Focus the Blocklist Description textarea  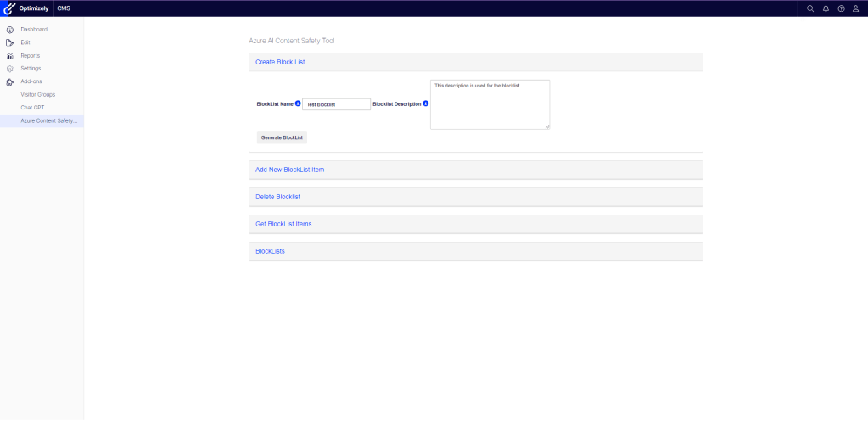pos(490,104)
